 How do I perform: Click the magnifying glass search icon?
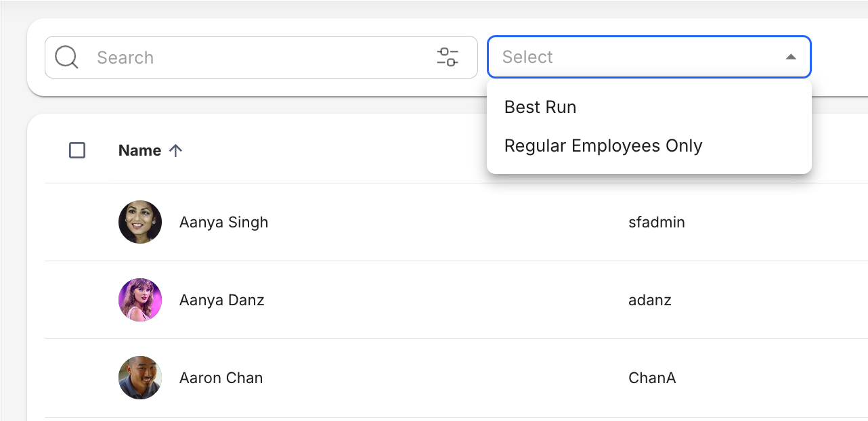click(x=66, y=58)
